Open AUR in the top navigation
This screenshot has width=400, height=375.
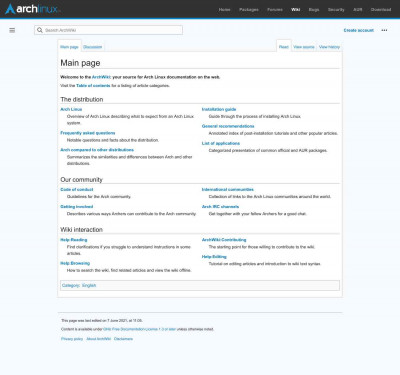358,10
